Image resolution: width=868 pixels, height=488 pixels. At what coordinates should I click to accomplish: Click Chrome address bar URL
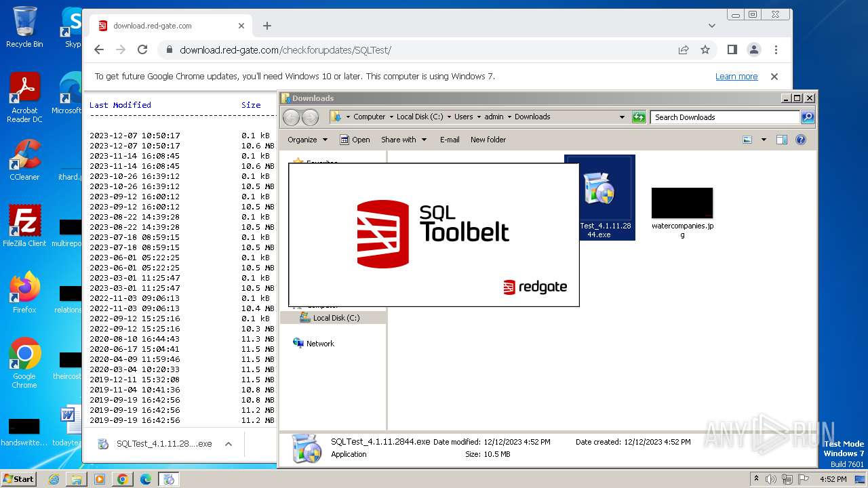pyautogui.click(x=285, y=49)
